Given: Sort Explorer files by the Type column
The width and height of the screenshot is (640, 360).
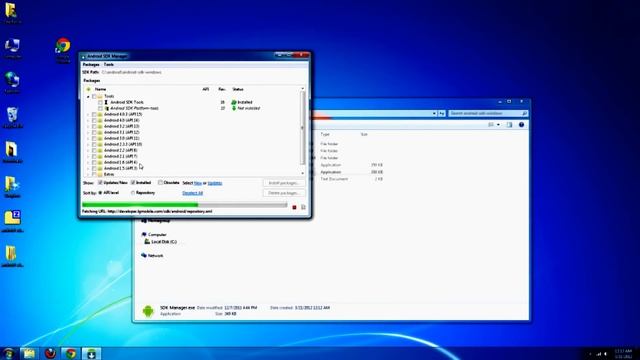Looking at the screenshot, I should click(x=325, y=134).
